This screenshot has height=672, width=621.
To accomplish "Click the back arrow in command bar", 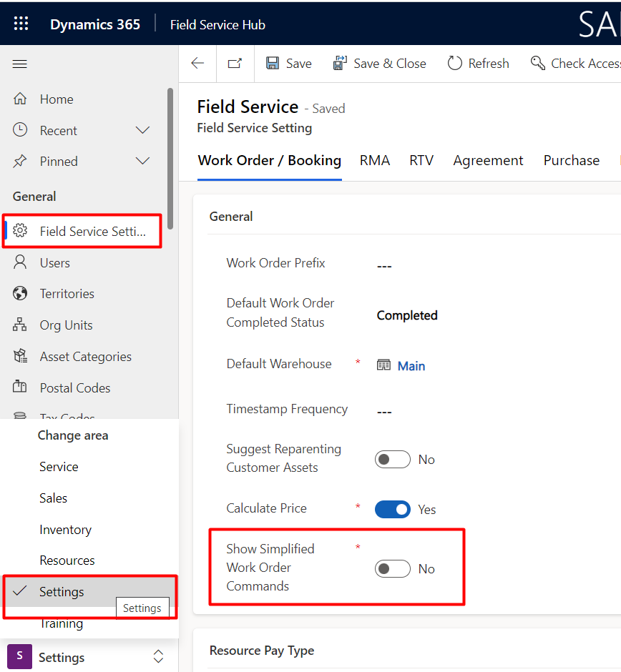I will tap(197, 64).
